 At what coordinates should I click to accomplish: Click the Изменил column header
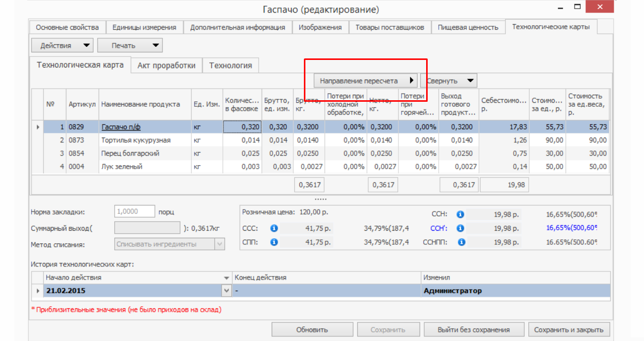coord(516,278)
